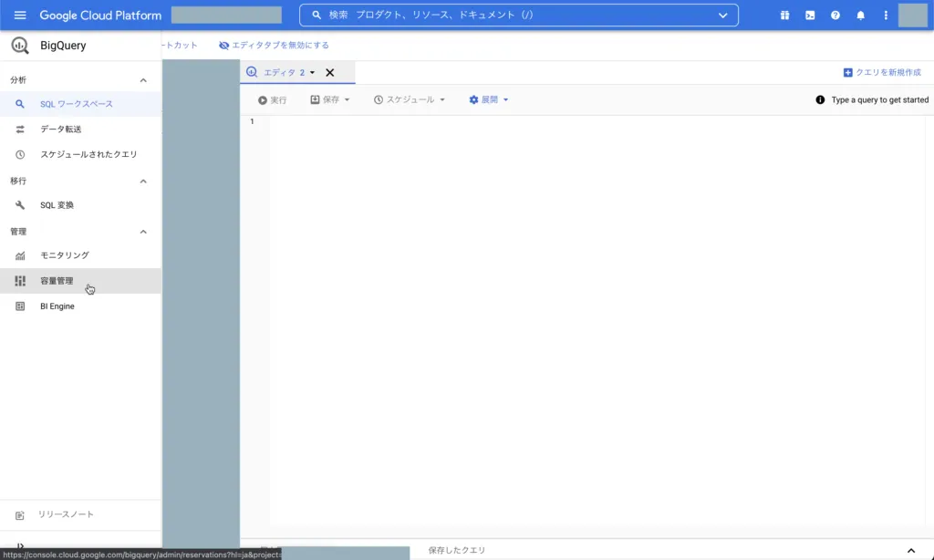Open the help question mark icon

pyautogui.click(x=835, y=16)
